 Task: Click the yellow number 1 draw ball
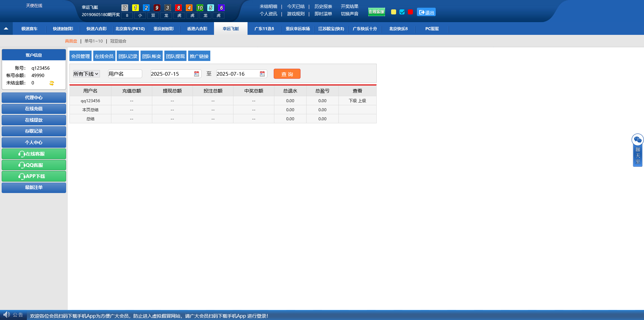click(136, 8)
